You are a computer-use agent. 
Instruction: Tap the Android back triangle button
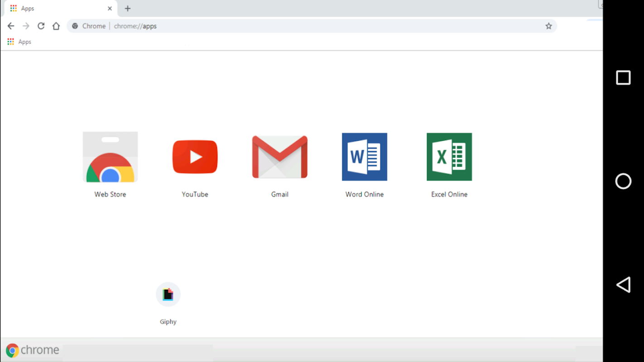click(x=623, y=285)
